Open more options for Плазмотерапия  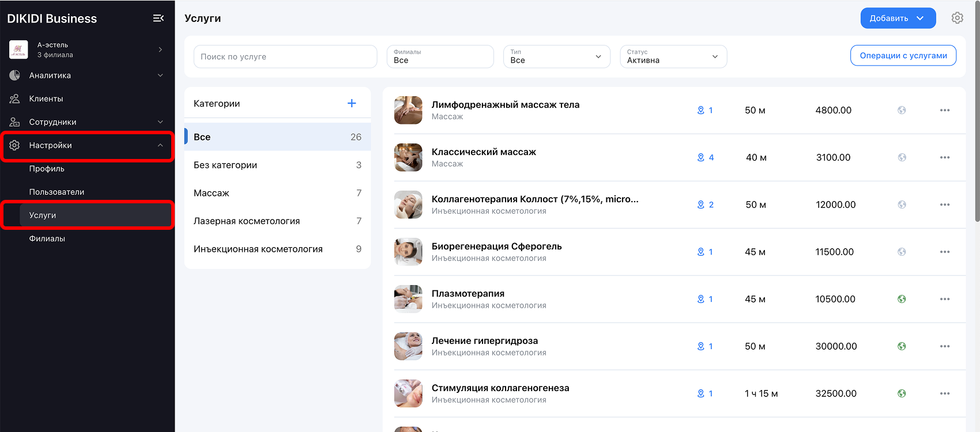pos(945,299)
